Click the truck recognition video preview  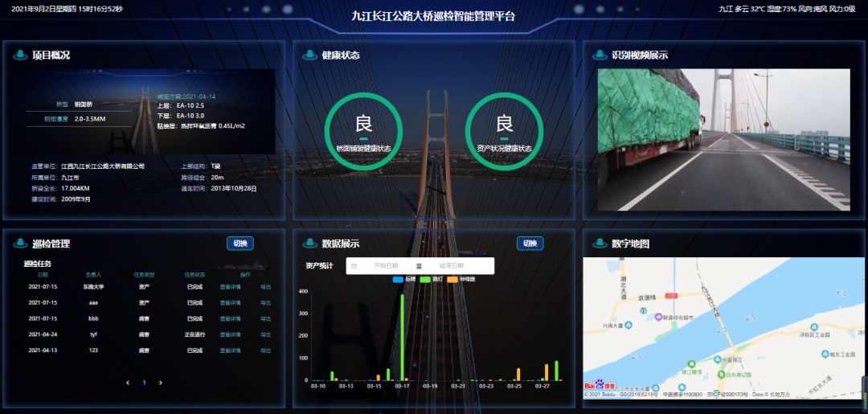click(723, 139)
